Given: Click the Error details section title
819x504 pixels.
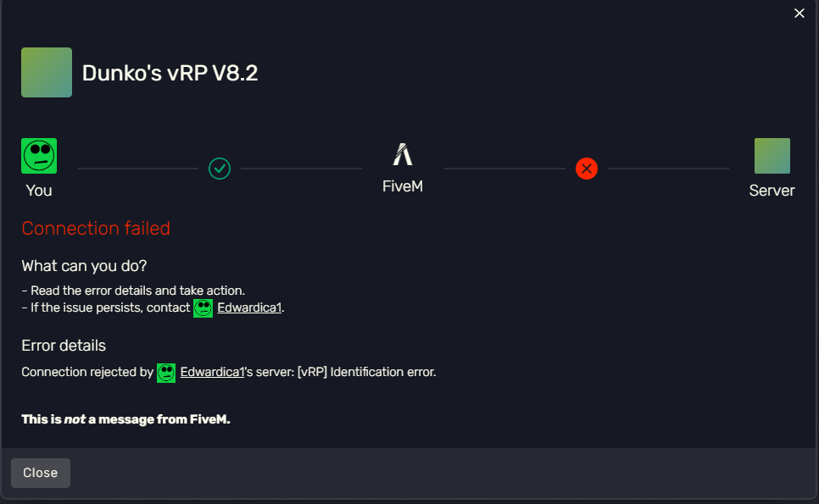Looking at the screenshot, I should click(64, 345).
